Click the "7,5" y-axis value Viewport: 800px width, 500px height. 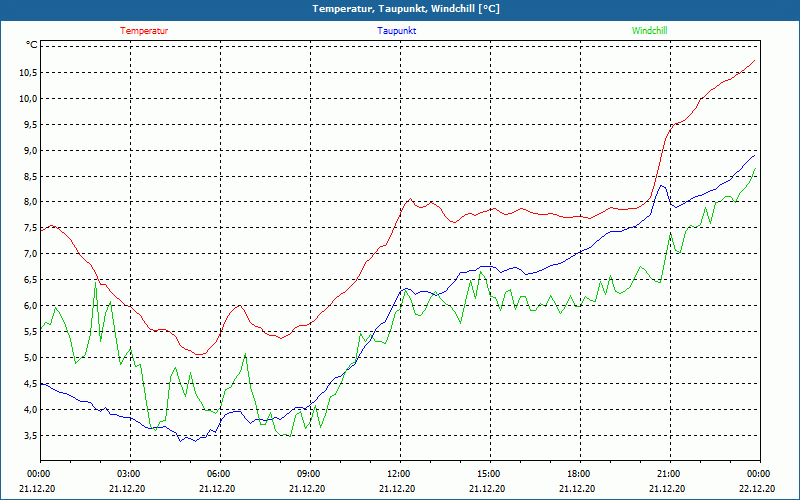tap(30, 228)
